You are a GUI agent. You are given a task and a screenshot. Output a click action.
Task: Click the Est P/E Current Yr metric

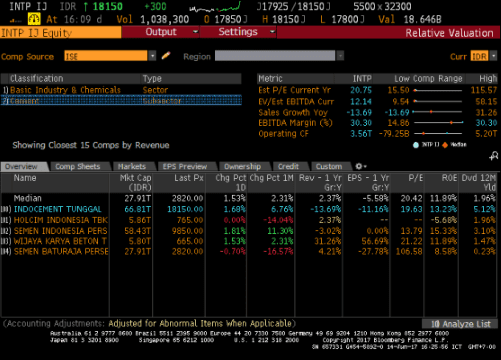[295, 90]
